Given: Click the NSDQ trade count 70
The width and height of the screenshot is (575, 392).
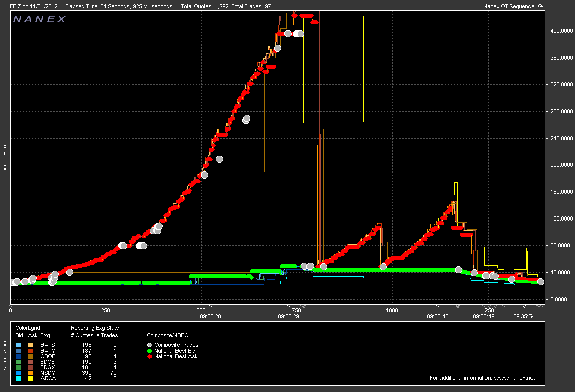Looking at the screenshot, I should pyautogui.click(x=113, y=373).
